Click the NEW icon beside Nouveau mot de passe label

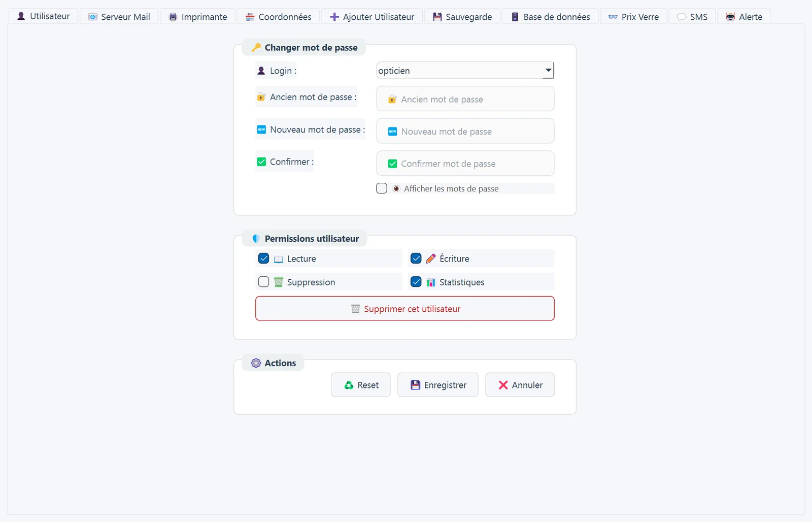261,129
